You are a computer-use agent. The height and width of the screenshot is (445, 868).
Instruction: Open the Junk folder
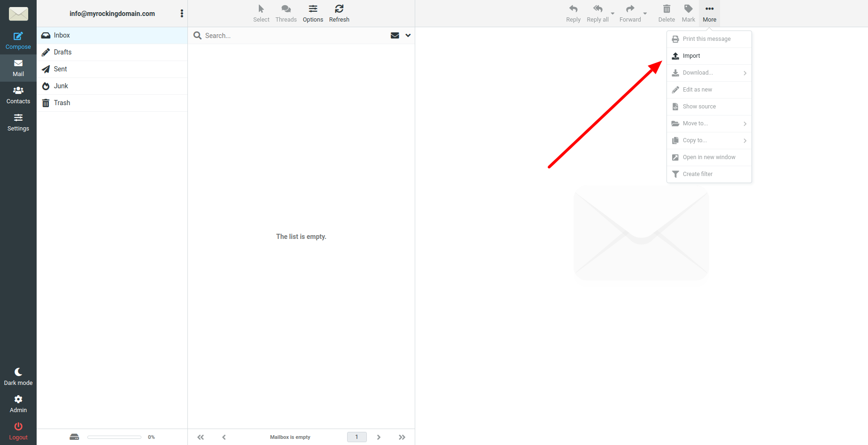point(112,86)
